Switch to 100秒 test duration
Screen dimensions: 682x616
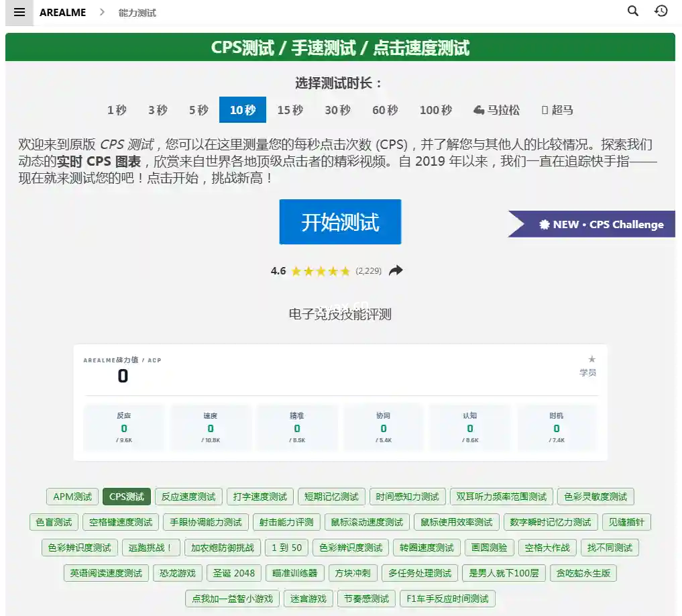pyautogui.click(x=436, y=110)
